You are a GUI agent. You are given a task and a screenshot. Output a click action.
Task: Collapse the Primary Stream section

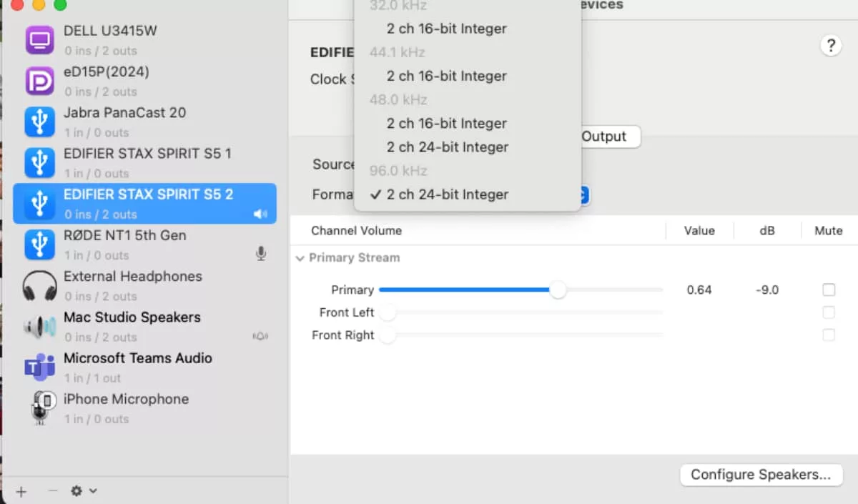[300, 258]
